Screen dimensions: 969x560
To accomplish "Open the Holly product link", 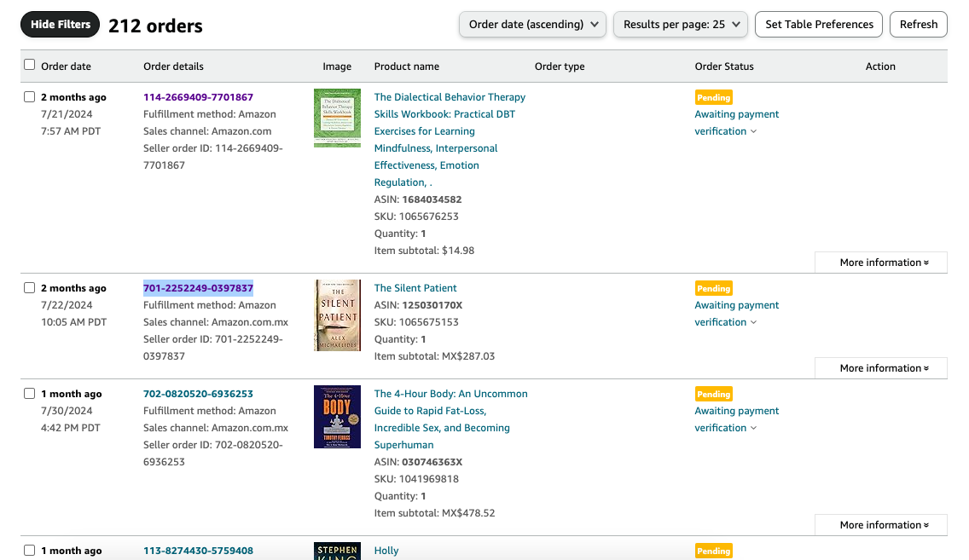I will coord(386,550).
